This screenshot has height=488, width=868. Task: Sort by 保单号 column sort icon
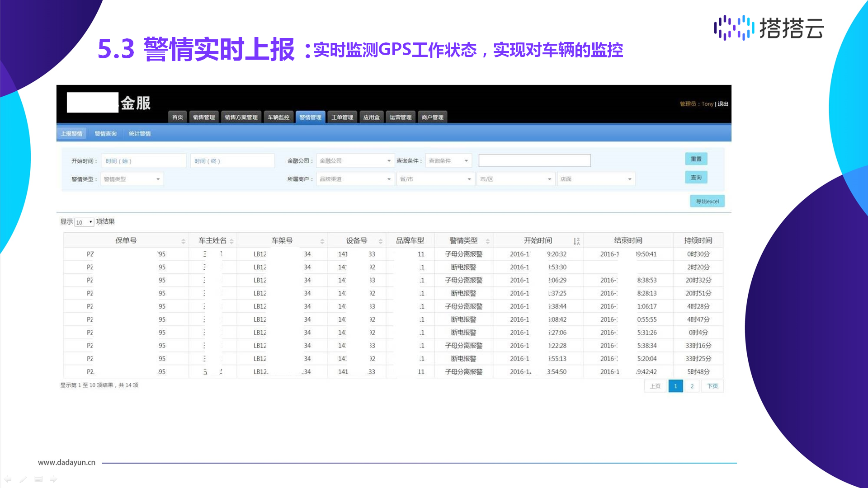point(183,241)
